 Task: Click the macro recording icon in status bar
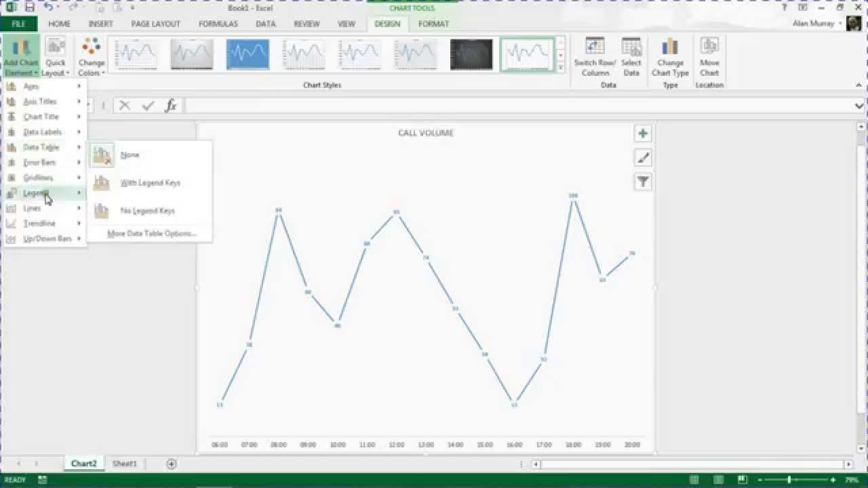coord(43,480)
